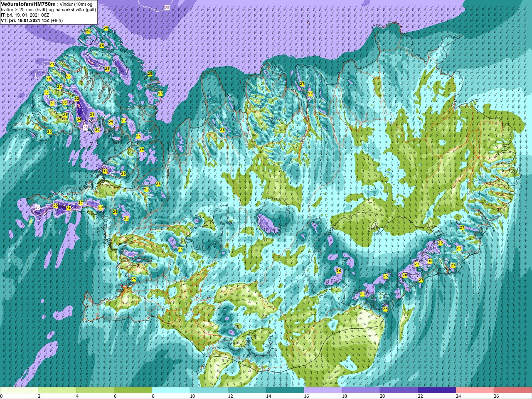532x399 pixels.
Task: Click the '12' tick on the legend scale
Action: click(x=230, y=396)
